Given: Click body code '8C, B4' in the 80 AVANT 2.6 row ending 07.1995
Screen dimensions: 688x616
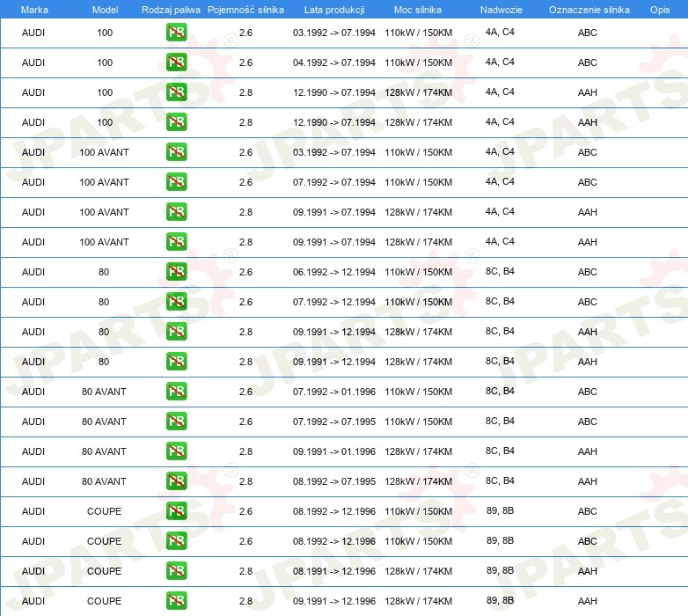Looking at the screenshot, I should pos(500,421).
